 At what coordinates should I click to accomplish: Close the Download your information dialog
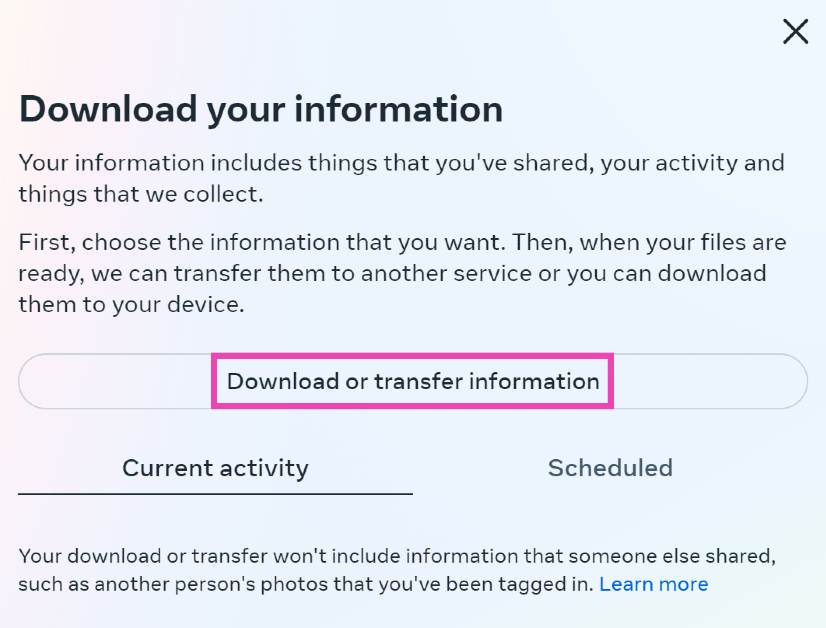[x=795, y=32]
